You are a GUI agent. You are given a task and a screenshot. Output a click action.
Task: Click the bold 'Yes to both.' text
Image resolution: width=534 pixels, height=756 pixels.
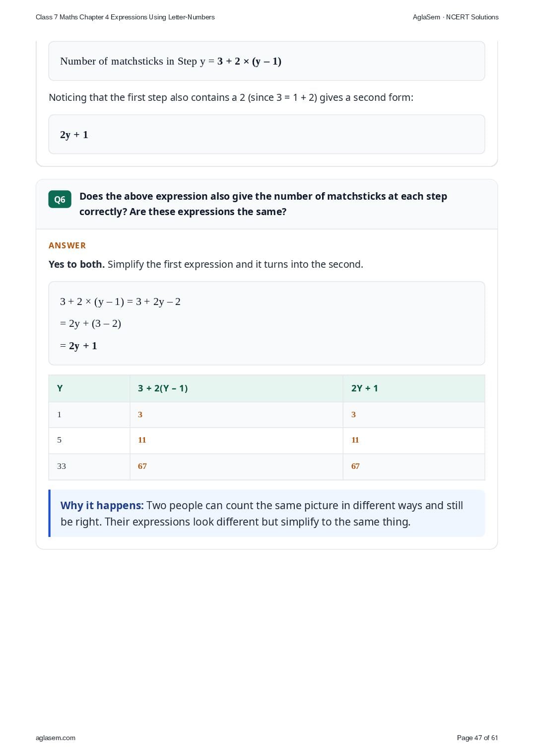point(76,264)
